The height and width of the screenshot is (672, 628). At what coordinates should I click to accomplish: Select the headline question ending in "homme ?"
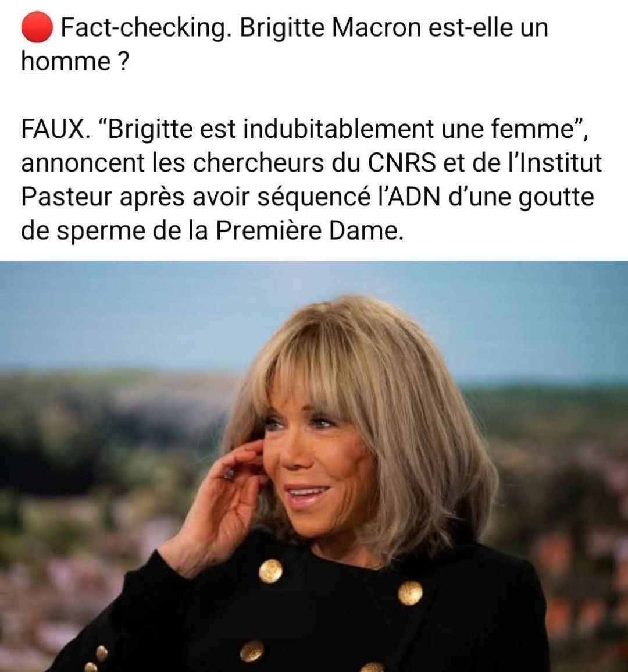[x=284, y=45]
